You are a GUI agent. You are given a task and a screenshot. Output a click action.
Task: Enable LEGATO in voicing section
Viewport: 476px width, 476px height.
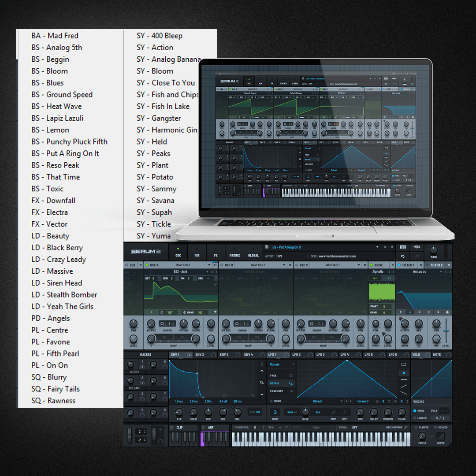(x=415, y=418)
